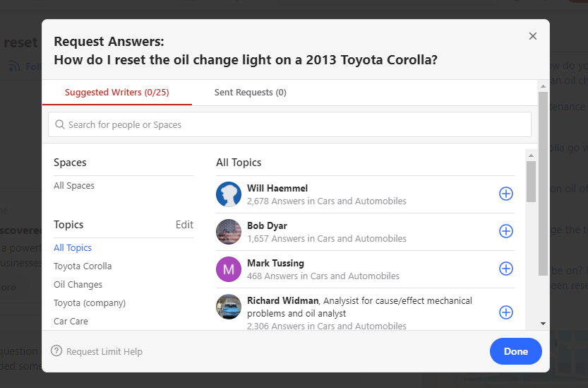The width and height of the screenshot is (588, 388).
Task: Open Car Care topic filter
Action: 71,322
